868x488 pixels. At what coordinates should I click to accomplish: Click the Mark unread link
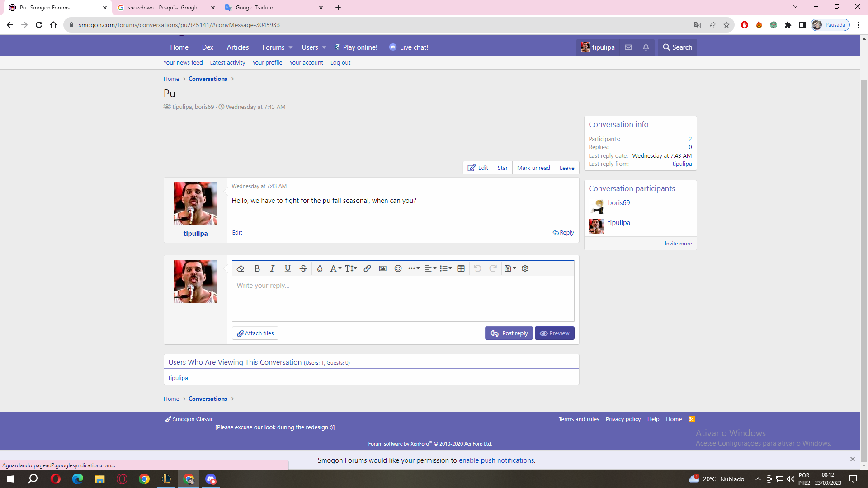coord(533,168)
